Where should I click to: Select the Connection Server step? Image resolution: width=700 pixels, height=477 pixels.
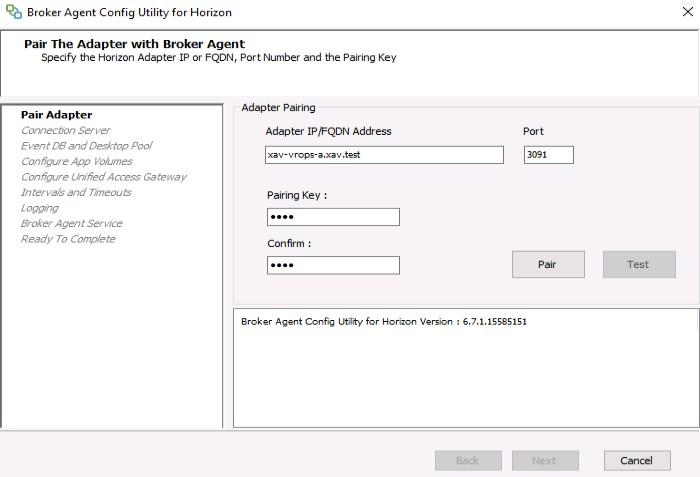click(65, 130)
